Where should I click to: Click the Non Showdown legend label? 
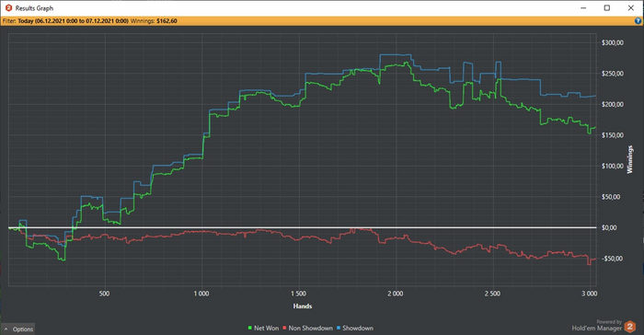pos(311,328)
